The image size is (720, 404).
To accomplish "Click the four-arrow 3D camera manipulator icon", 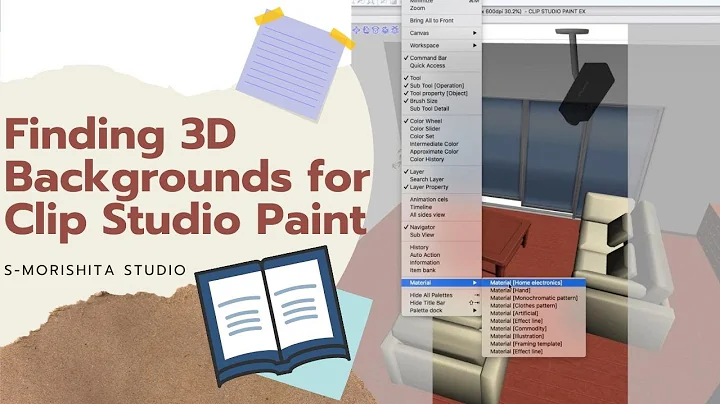I will pyautogui.click(x=356, y=30).
